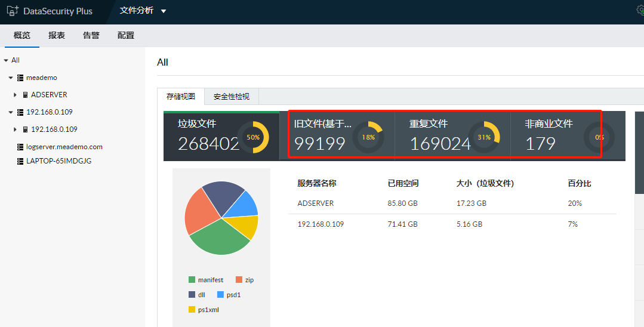Go to the 告警 tab
The height and width of the screenshot is (327, 644).
point(91,35)
